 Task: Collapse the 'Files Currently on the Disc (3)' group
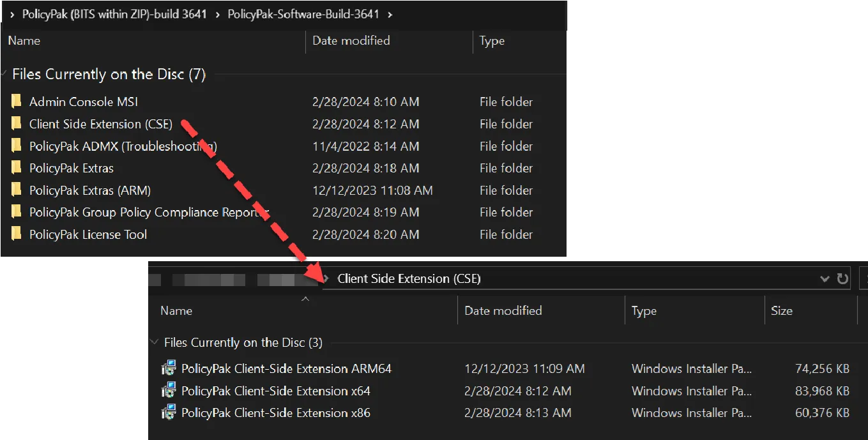154,343
